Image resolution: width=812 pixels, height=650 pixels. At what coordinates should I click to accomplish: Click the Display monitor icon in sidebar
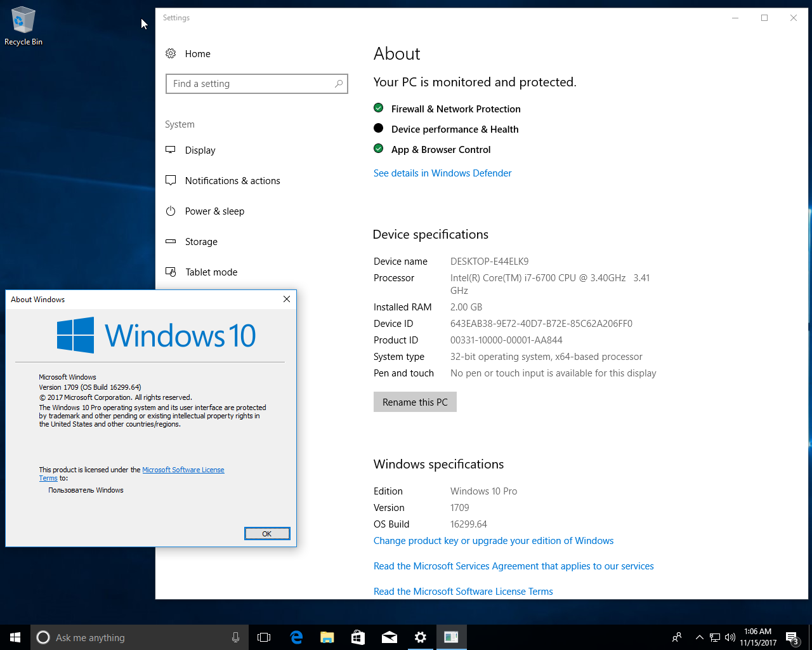coord(171,150)
